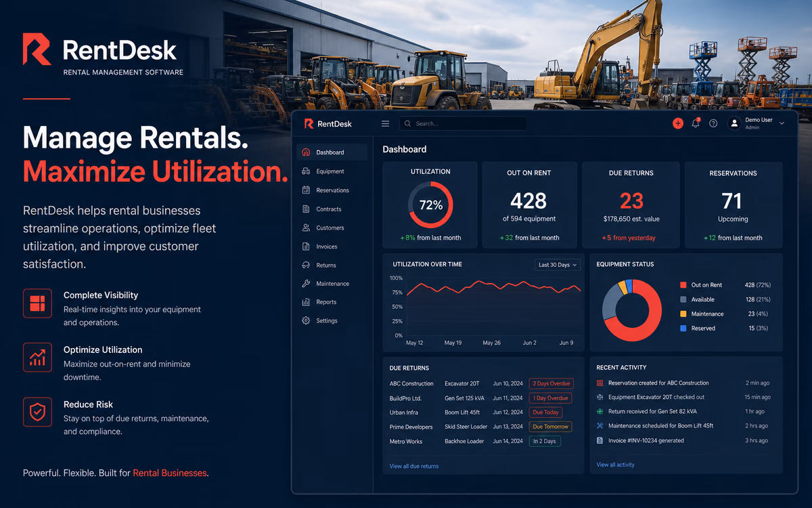Click Metro Works in due returns
This screenshot has height=508, width=812.
tap(406, 442)
